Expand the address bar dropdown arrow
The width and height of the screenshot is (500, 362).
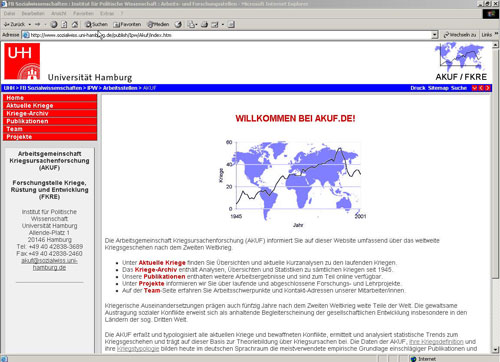434,35
